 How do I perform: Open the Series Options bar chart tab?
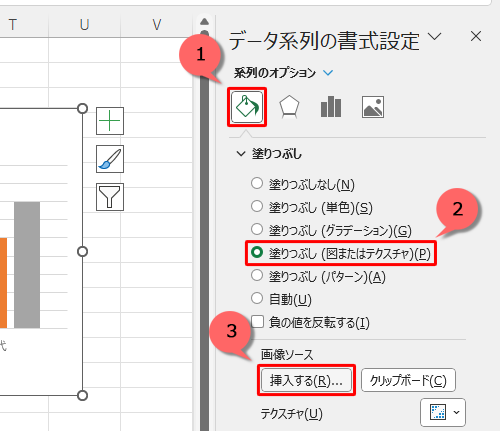(331, 107)
